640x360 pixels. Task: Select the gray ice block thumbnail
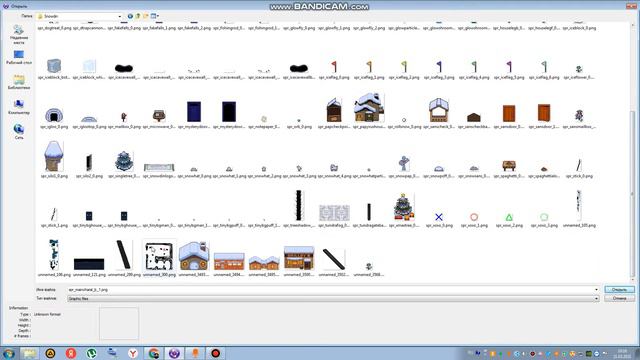(54, 66)
